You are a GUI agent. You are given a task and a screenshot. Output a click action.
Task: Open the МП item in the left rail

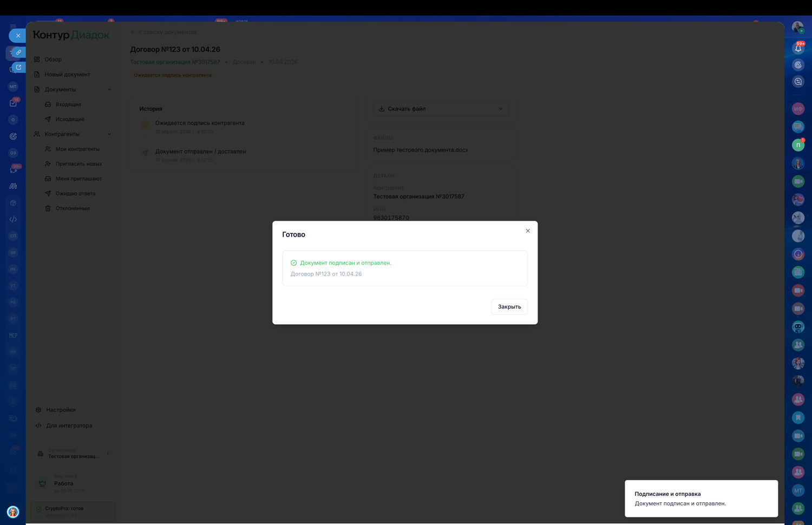click(x=13, y=87)
